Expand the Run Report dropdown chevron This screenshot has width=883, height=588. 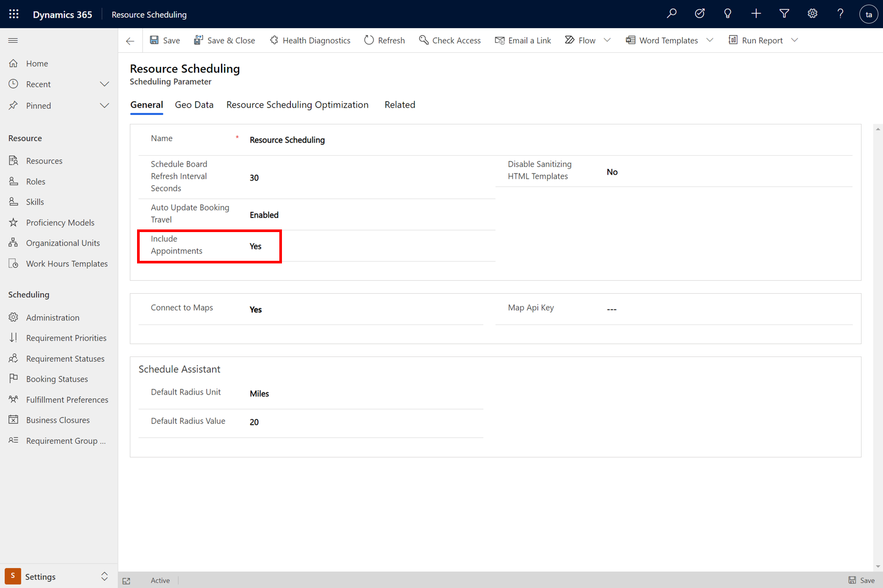(x=795, y=40)
